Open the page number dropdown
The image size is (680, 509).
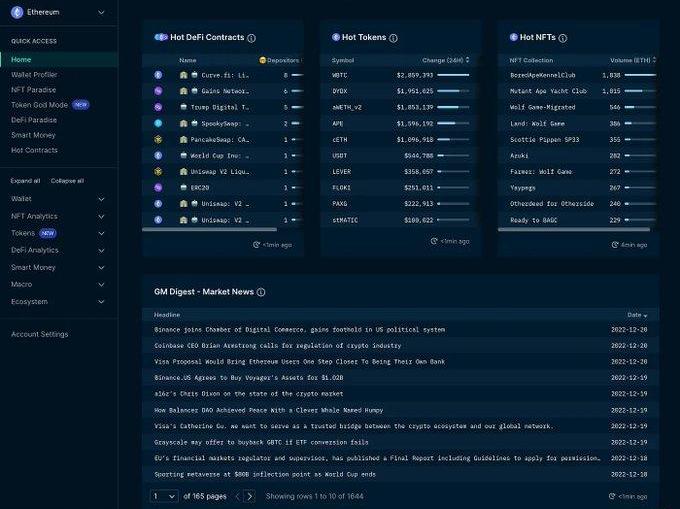[164, 496]
